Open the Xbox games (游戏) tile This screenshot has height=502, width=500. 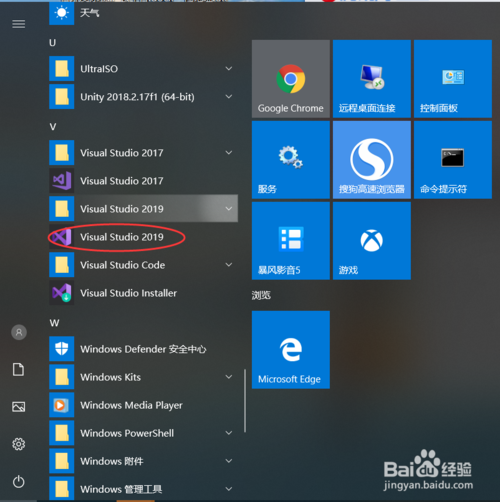(x=372, y=241)
